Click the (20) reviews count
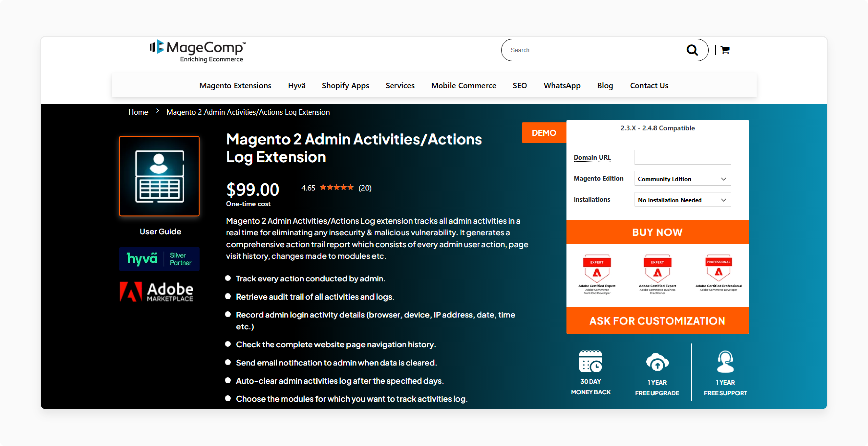The image size is (868, 446). pos(364,188)
